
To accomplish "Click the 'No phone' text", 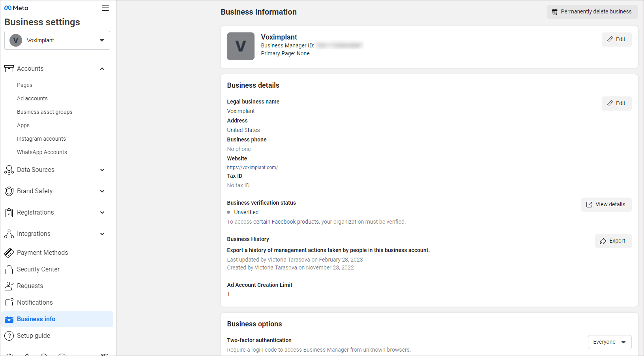I will tap(239, 149).
